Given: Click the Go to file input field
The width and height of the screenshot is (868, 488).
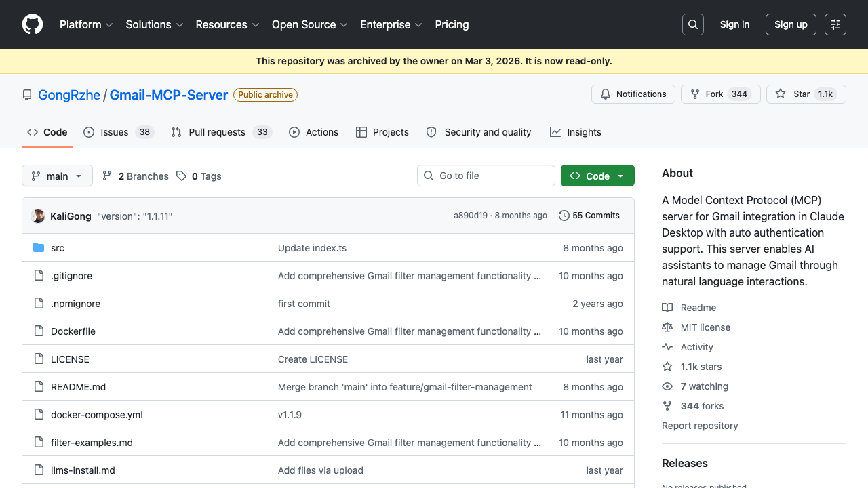Looking at the screenshot, I should 486,176.
